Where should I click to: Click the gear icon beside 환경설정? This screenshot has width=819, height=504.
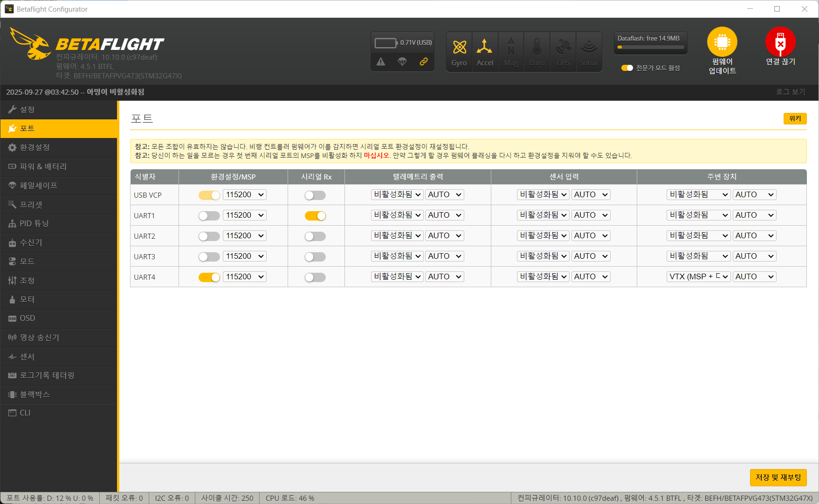point(12,147)
